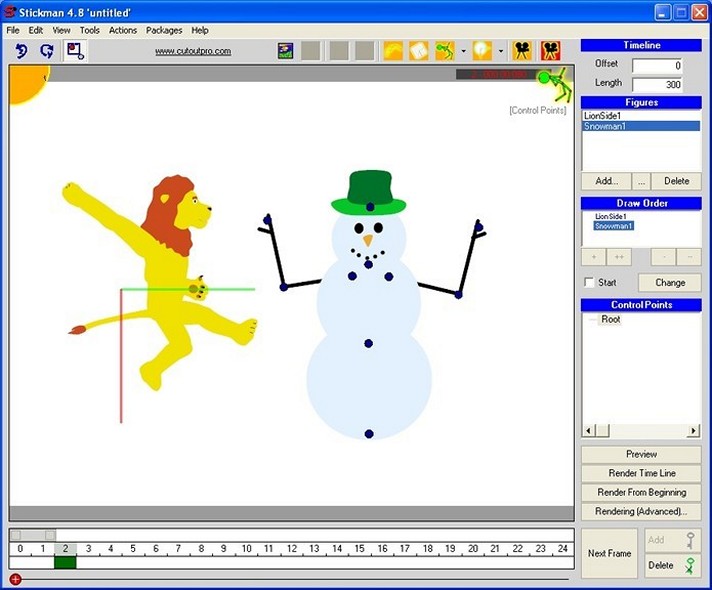The height and width of the screenshot is (590, 712).
Task: Click the double minus '--' draw order button
Action: click(x=689, y=257)
